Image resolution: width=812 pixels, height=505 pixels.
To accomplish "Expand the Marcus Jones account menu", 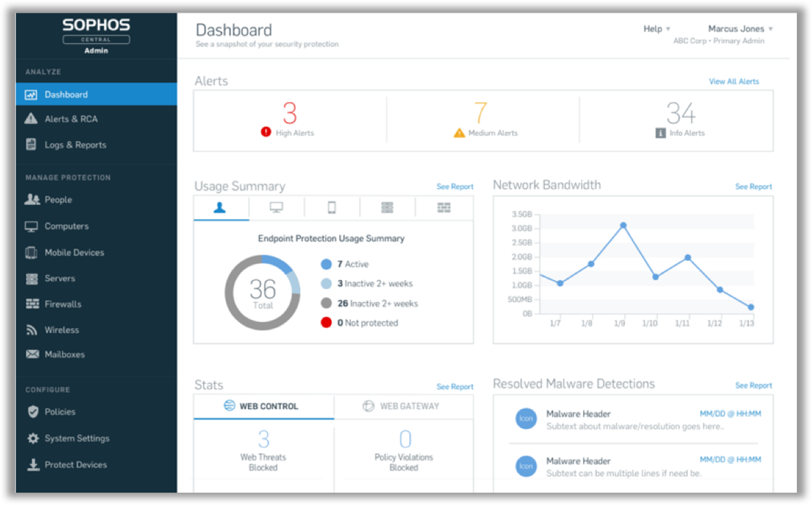I will [741, 29].
